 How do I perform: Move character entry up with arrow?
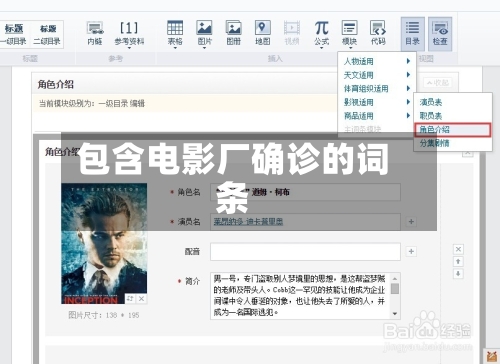pos(458,262)
